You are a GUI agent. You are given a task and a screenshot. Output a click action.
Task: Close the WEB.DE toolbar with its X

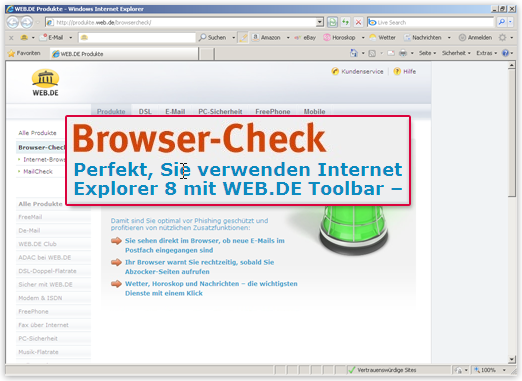tap(11, 38)
